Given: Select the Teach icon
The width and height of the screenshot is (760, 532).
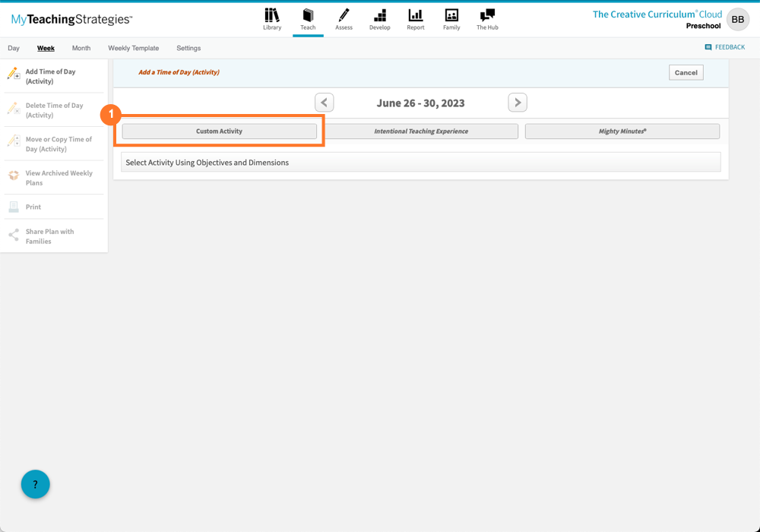Looking at the screenshot, I should point(308,19).
